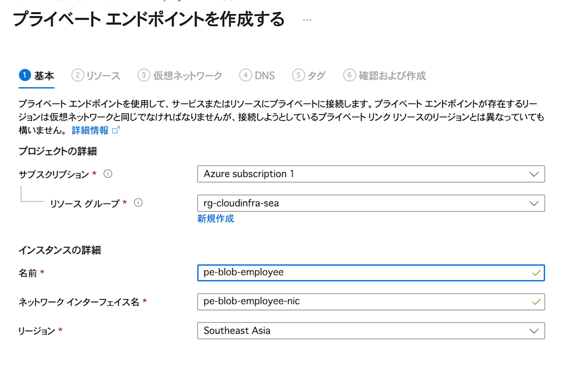Open the ellipsis menu next to the page title

point(307,20)
